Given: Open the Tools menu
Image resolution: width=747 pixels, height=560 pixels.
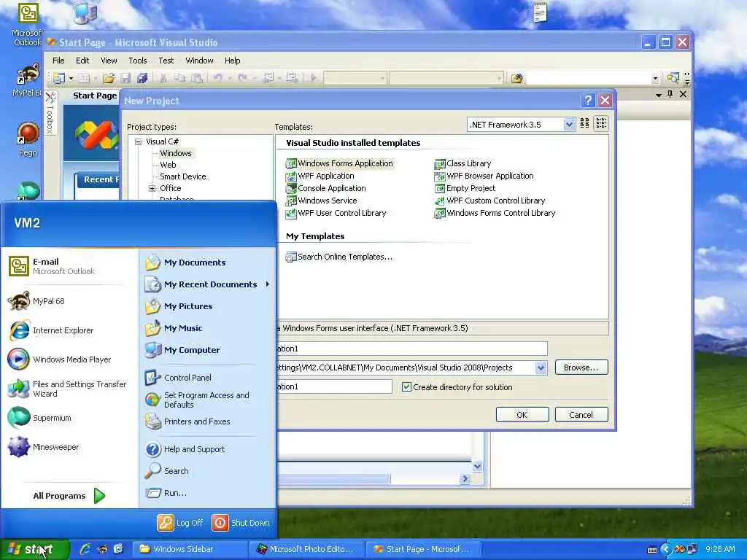Looking at the screenshot, I should (138, 61).
